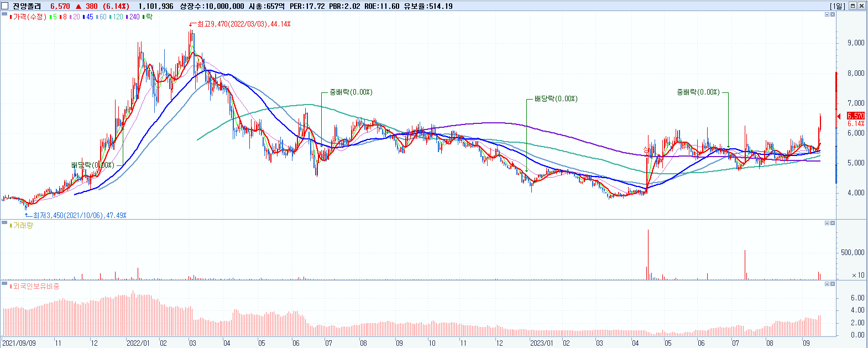Viewport: 868px width, 348px height.
Task: Click the 최고9,470 high price annotation
Action: pos(243,24)
